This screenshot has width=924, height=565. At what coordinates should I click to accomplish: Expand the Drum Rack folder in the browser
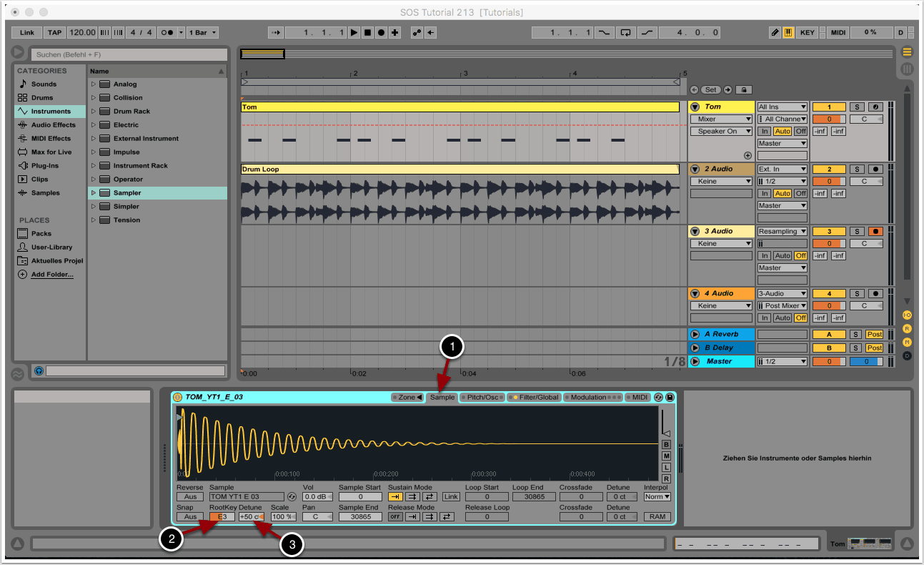click(x=93, y=112)
